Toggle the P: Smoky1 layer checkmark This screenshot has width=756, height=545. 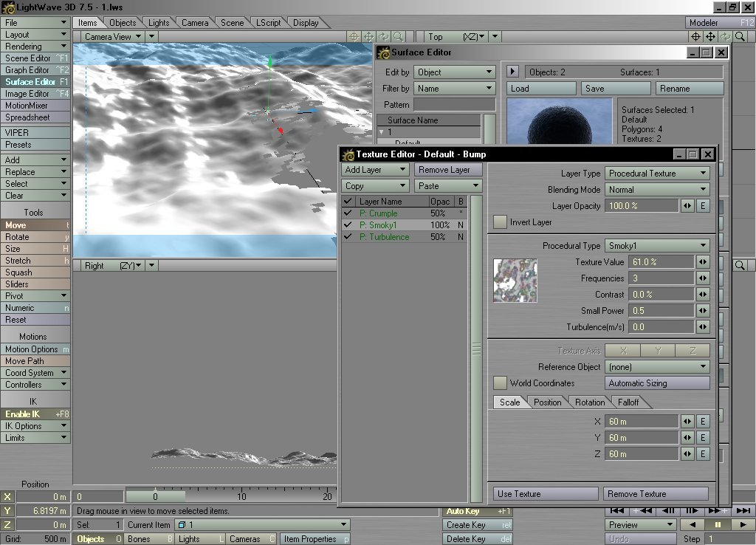point(348,225)
